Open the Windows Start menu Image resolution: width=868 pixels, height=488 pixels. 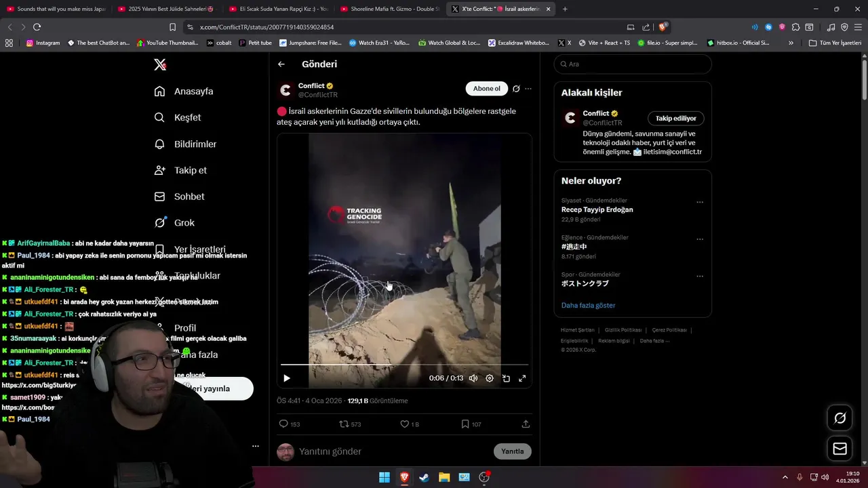tap(384, 477)
